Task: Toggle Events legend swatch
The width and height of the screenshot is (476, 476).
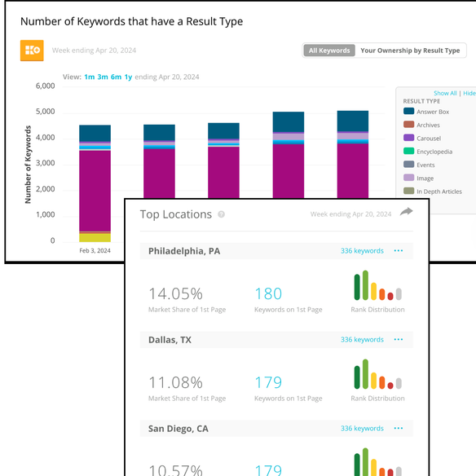Action: (408, 164)
